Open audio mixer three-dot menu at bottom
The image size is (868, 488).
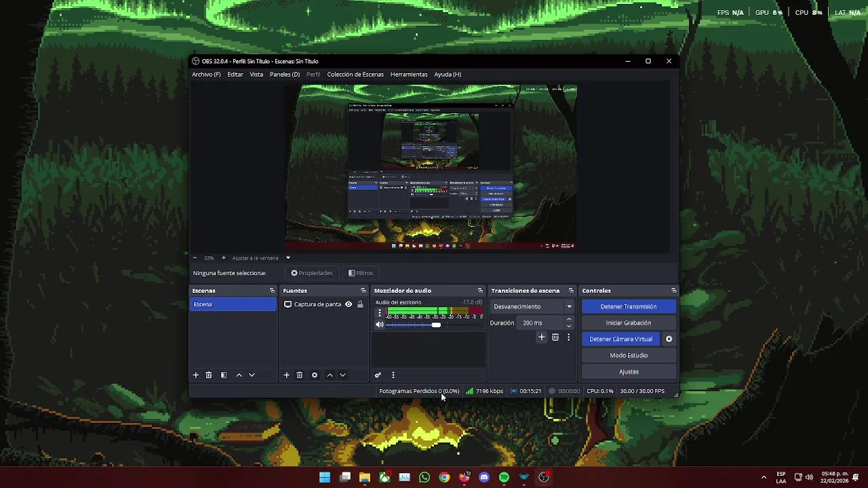[x=393, y=375]
